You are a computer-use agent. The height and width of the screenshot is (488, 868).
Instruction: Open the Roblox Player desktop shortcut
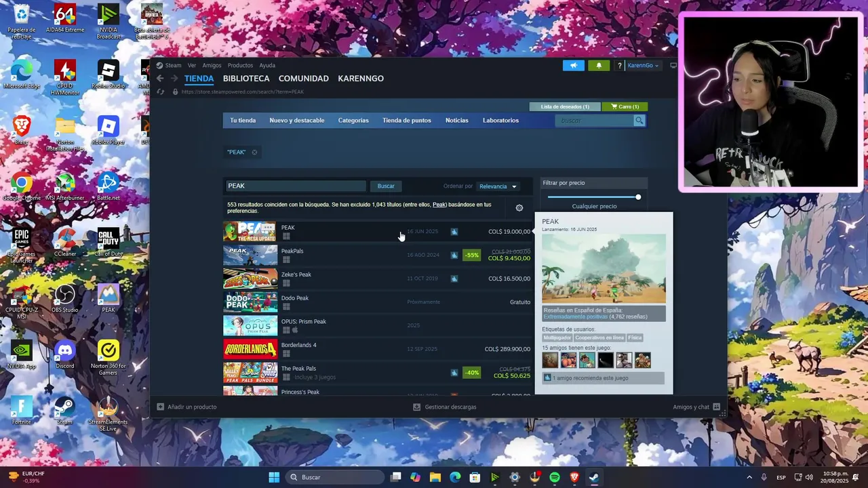click(x=108, y=130)
